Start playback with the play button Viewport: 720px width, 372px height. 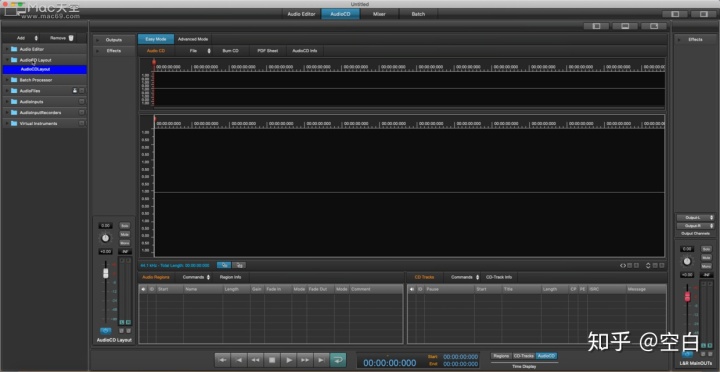pyautogui.click(x=289, y=360)
